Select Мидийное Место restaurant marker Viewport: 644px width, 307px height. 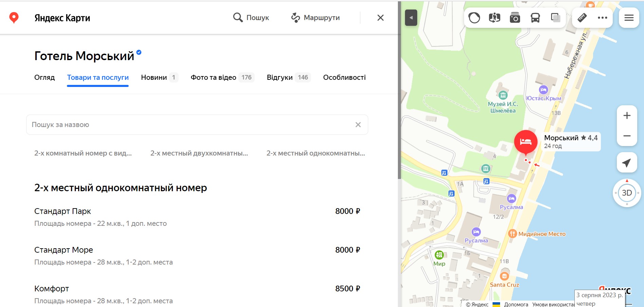click(512, 234)
